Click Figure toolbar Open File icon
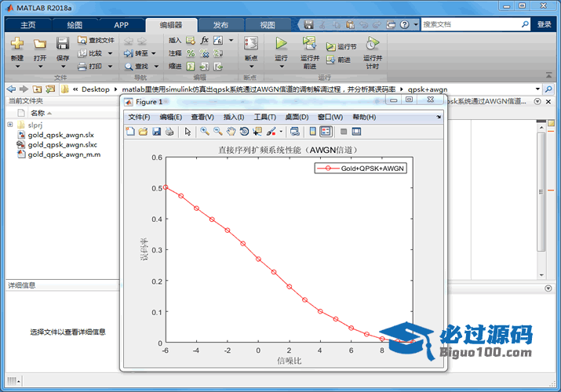The height and width of the screenshot is (392, 561). [143, 132]
